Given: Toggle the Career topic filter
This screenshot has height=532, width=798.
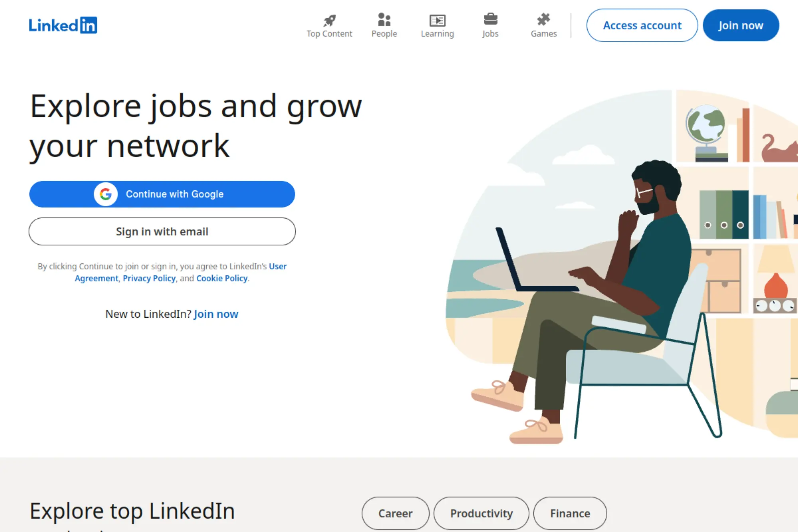Looking at the screenshot, I should point(395,514).
